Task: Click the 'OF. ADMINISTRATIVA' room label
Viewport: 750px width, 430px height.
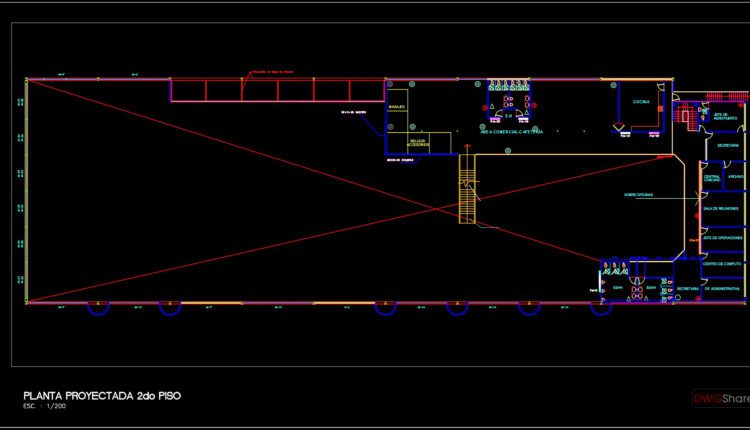Action: (x=722, y=288)
